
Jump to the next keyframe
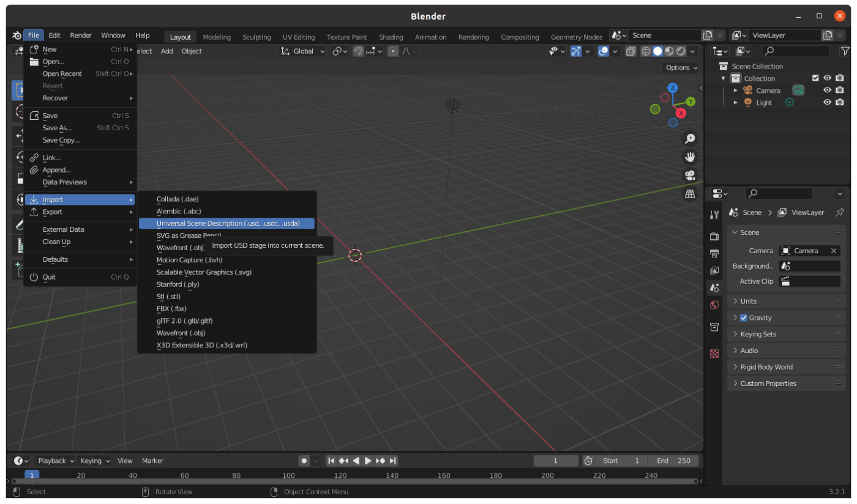[x=380, y=461]
